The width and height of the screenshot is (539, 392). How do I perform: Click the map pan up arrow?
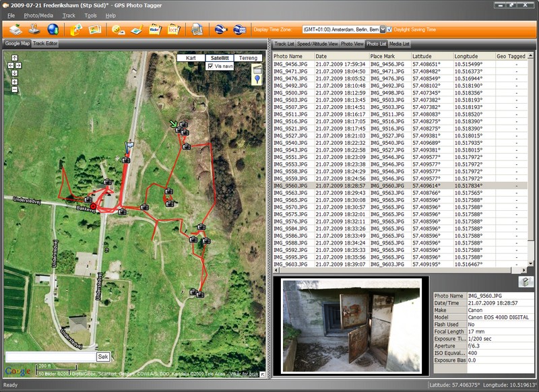(x=14, y=59)
